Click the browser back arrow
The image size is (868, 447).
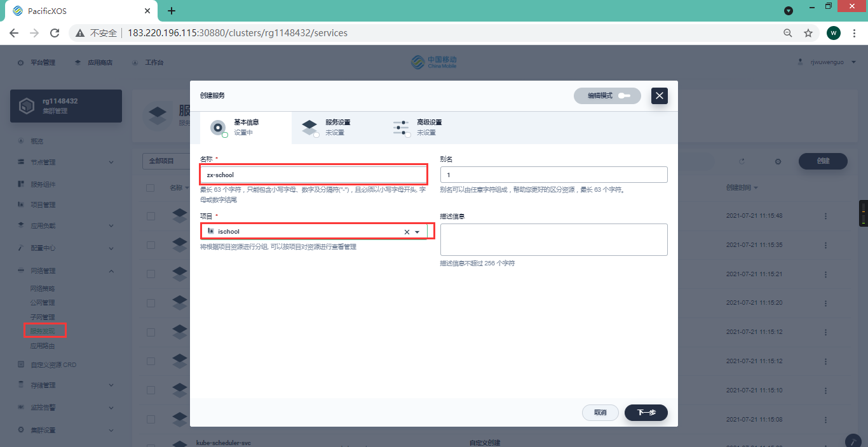coord(14,33)
